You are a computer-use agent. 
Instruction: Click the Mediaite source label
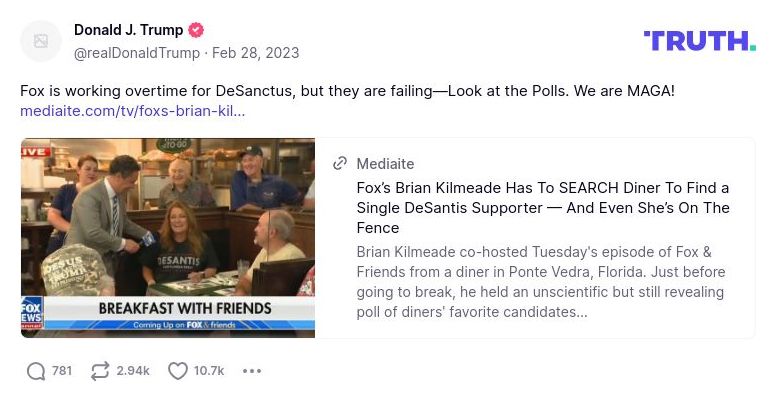(x=385, y=163)
